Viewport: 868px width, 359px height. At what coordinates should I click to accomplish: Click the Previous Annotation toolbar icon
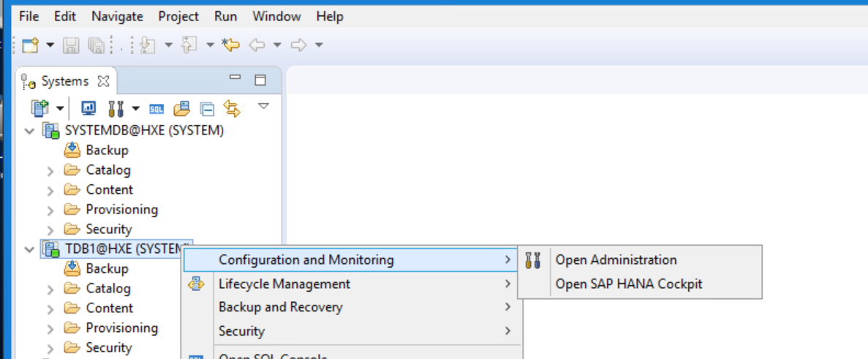pos(189,45)
